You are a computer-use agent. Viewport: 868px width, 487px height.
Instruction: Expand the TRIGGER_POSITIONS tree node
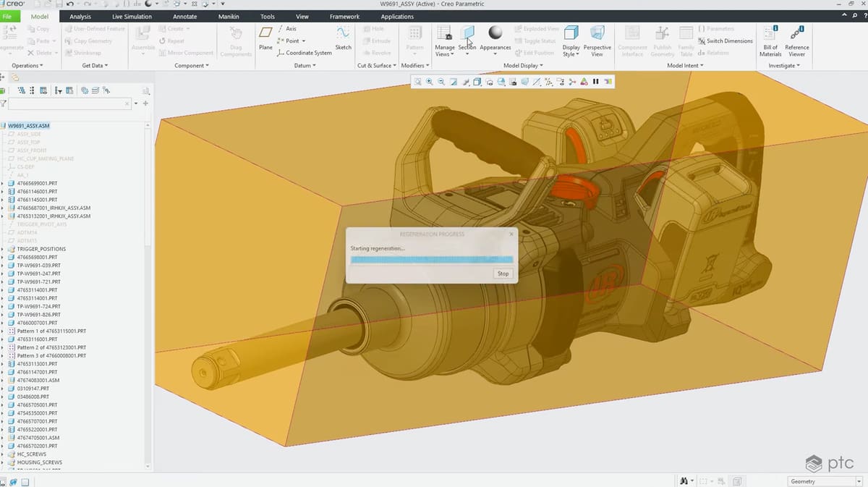point(2,249)
